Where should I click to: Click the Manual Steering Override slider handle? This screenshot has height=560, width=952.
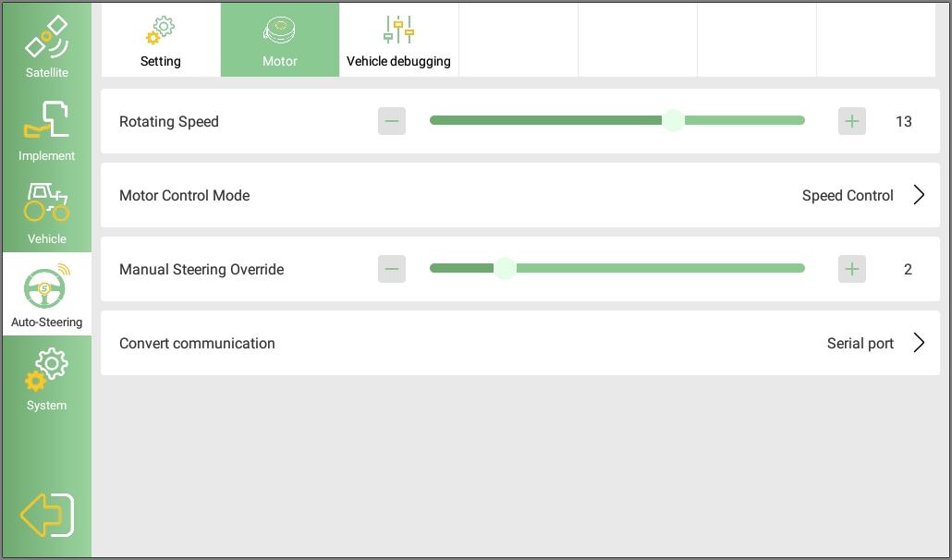[505, 269]
